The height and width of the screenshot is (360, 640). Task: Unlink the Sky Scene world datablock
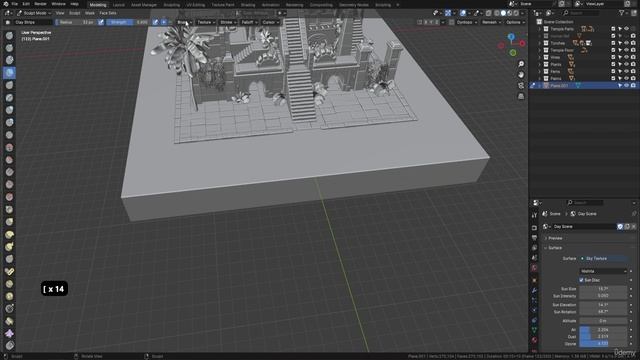click(633, 227)
